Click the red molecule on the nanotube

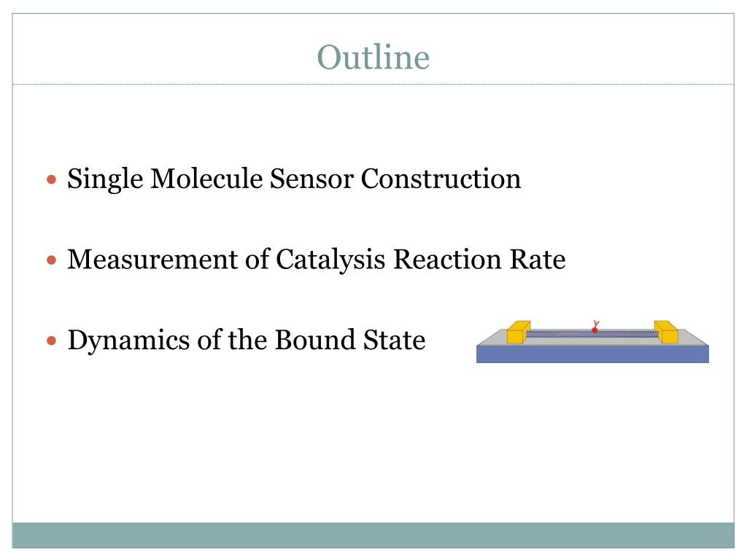click(595, 327)
